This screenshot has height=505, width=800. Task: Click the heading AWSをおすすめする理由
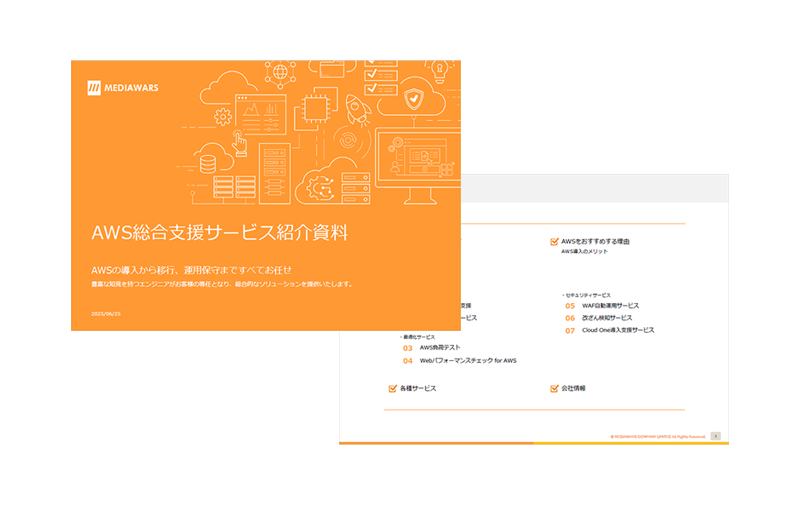tap(595, 241)
